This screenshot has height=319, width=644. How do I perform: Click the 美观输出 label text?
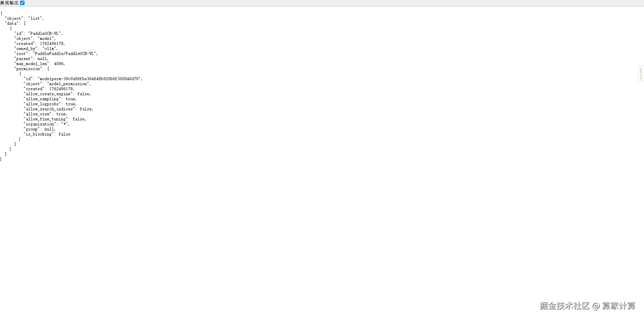coord(9,3)
